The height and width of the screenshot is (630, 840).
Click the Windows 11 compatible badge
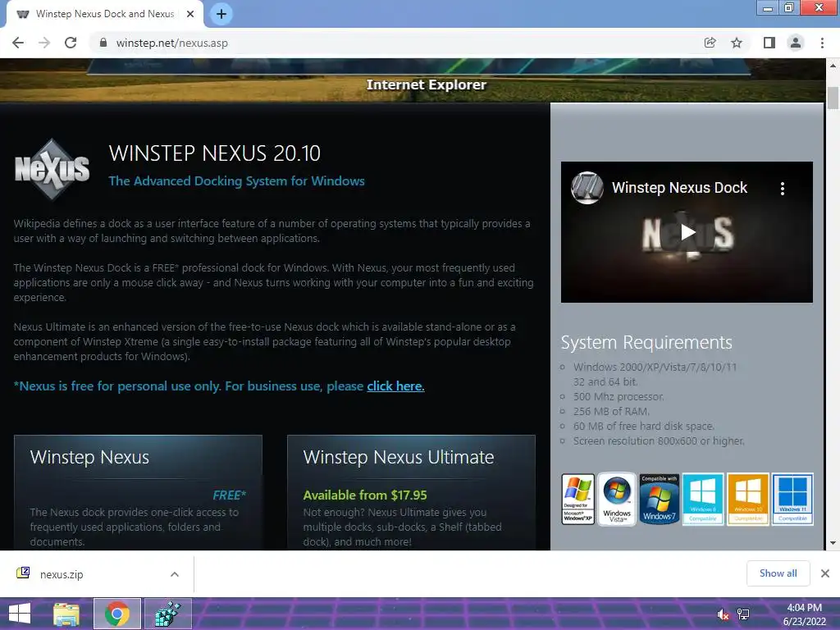pyautogui.click(x=793, y=499)
